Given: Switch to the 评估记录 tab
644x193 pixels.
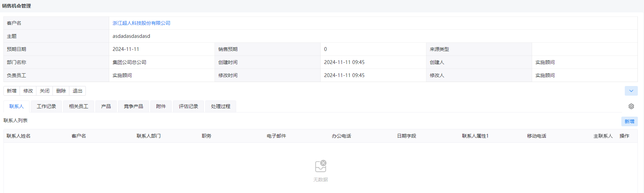Looking at the screenshot, I should [x=188, y=106].
